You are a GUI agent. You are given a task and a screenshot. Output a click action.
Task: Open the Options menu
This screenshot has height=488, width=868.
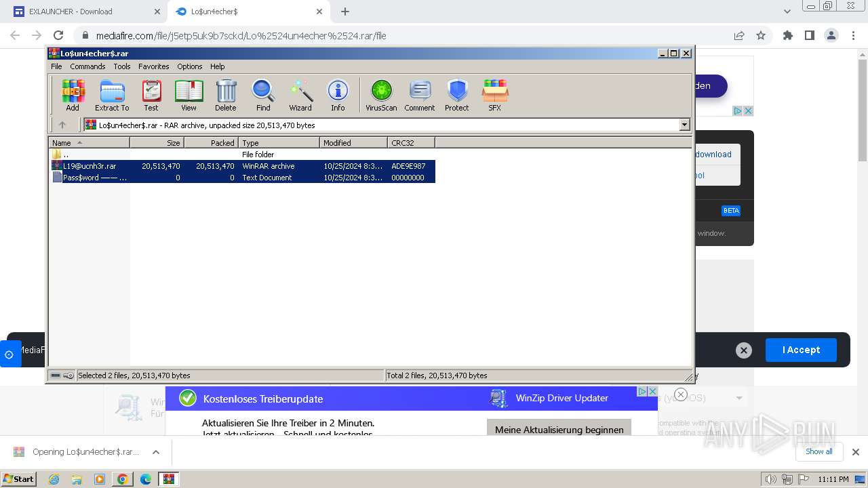pyautogui.click(x=190, y=66)
